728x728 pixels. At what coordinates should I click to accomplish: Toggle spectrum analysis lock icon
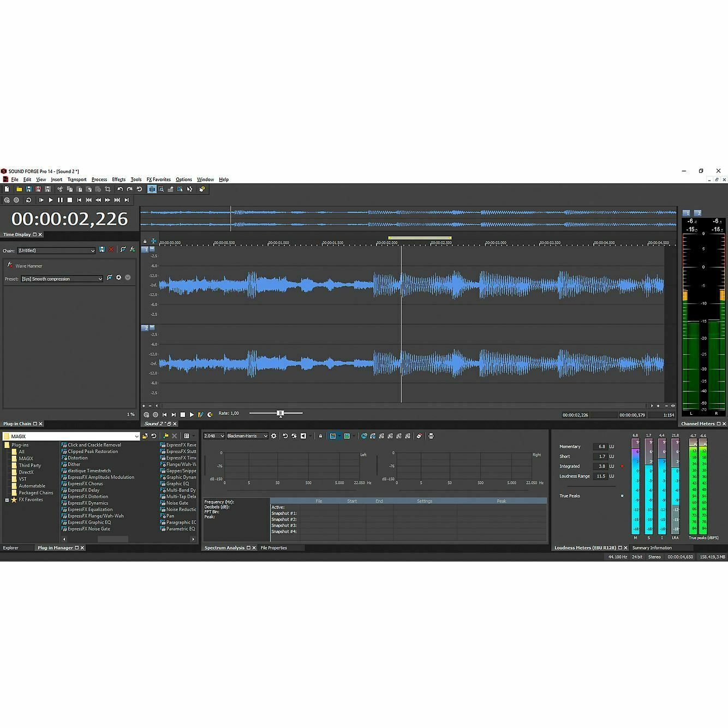pyautogui.click(x=320, y=436)
